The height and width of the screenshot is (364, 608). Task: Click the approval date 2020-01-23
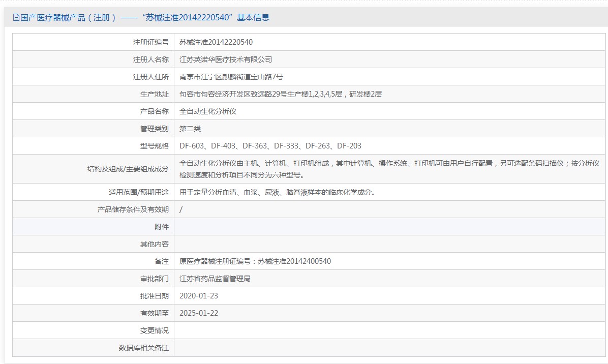tap(199, 296)
